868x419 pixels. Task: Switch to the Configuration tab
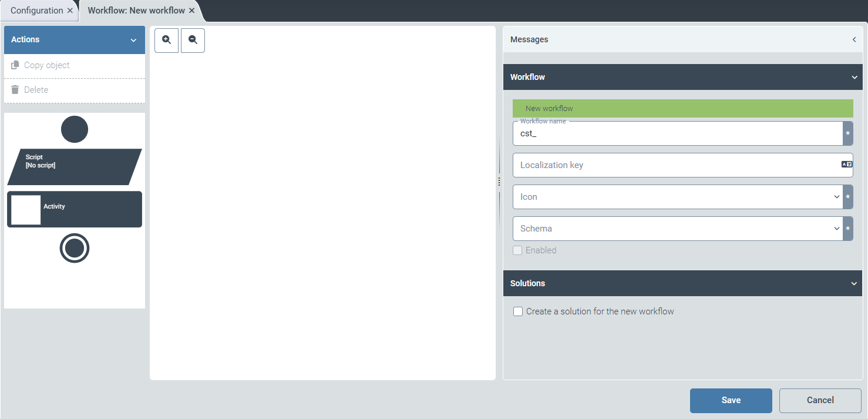(36, 10)
